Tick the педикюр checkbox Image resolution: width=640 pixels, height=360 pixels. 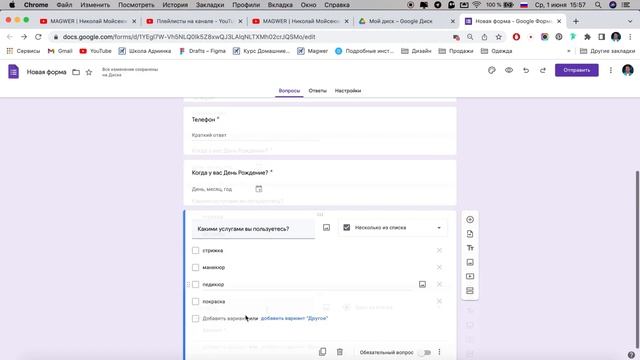click(x=196, y=284)
